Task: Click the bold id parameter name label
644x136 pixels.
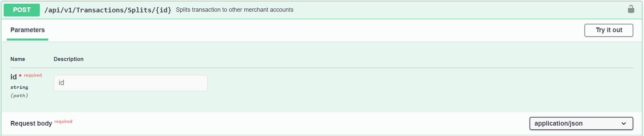Action: [x=13, y=77]
